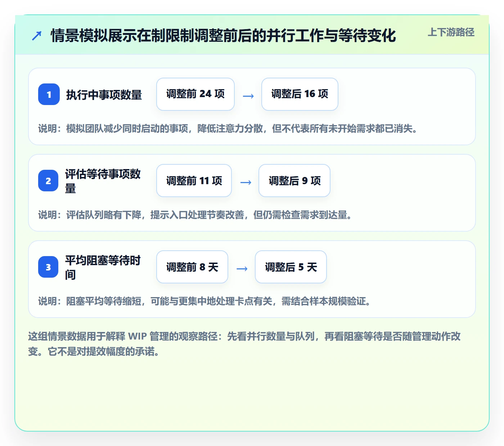Click the 调整前 8 天 chip
This screenshot has height=446, width=504.
[x=192, y=267]
